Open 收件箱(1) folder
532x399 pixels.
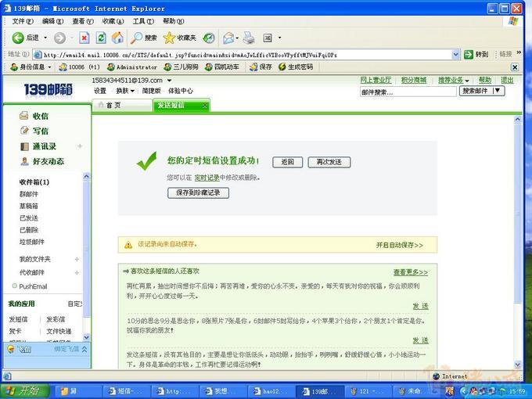tap(34, 182)
